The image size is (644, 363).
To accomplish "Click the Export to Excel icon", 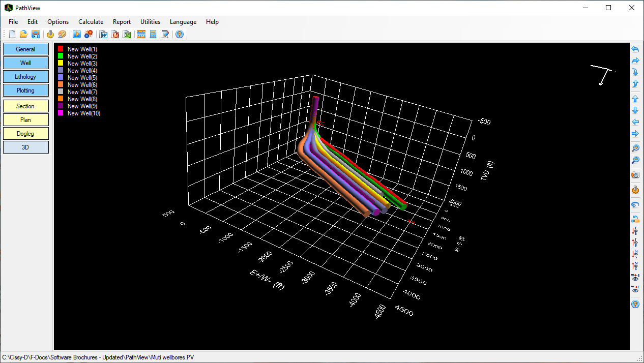I will point(127,35).
